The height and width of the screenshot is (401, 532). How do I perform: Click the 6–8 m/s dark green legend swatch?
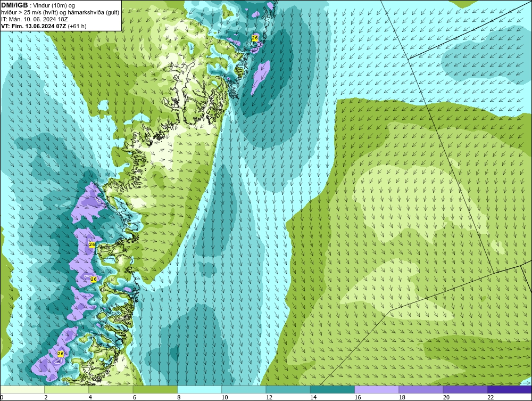coord(155,389)
